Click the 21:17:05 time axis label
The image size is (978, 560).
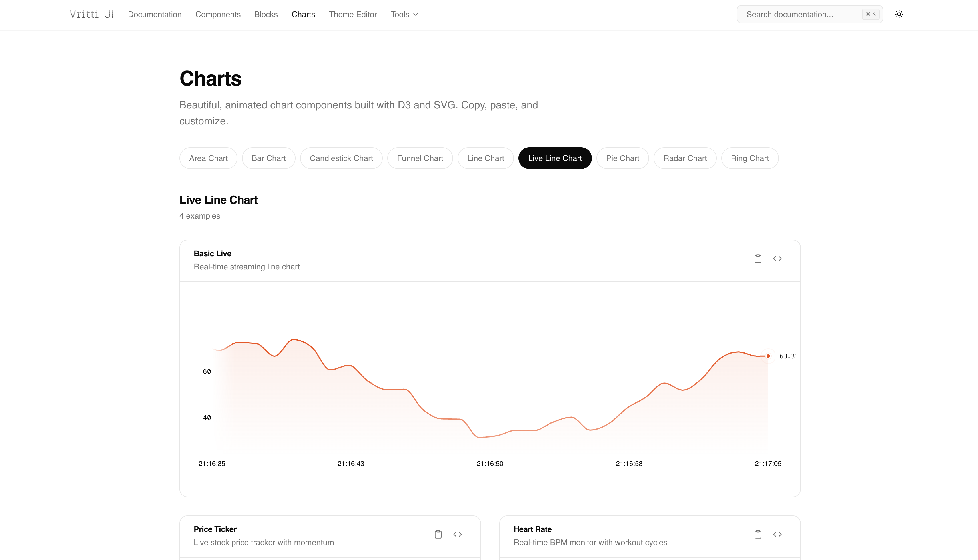pos(768,464)
